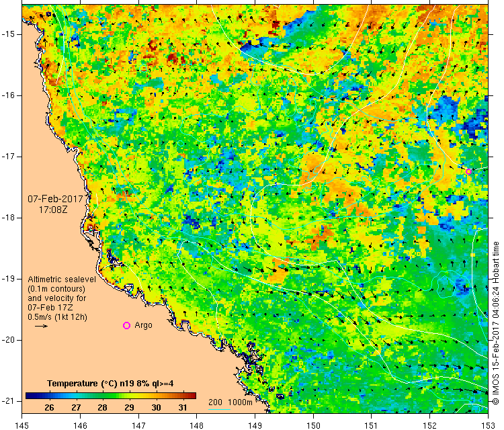Click the magenta Argo legend circle
This screenshot has width=504, height=430.
[x=126, y=326]
